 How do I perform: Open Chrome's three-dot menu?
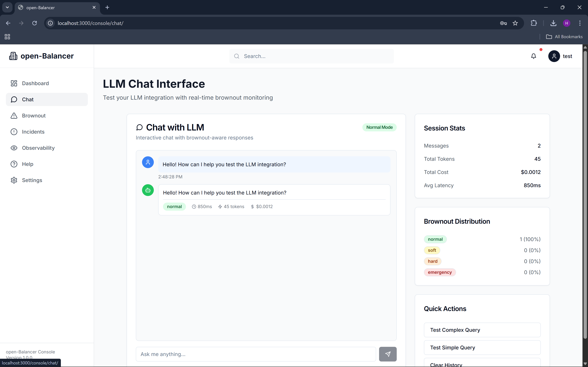point(580,23)
